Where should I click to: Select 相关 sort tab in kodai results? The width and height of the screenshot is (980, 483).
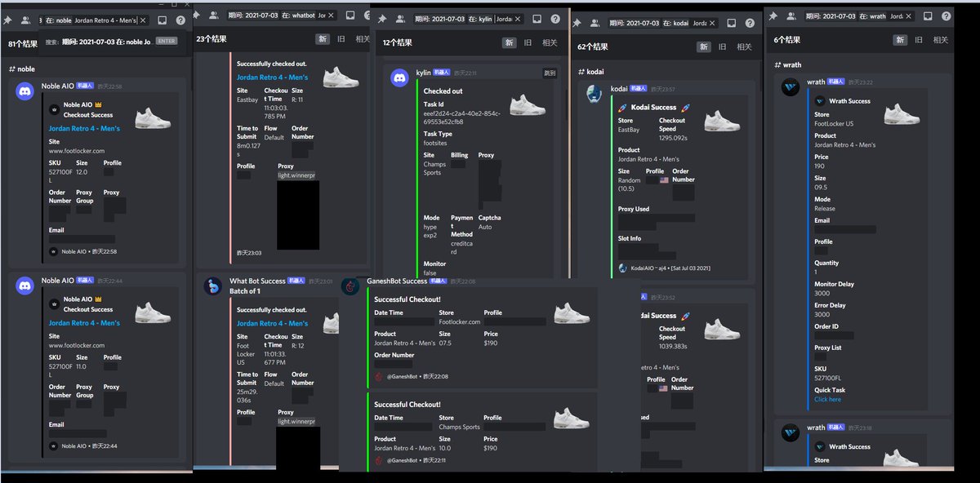point(744,47)
